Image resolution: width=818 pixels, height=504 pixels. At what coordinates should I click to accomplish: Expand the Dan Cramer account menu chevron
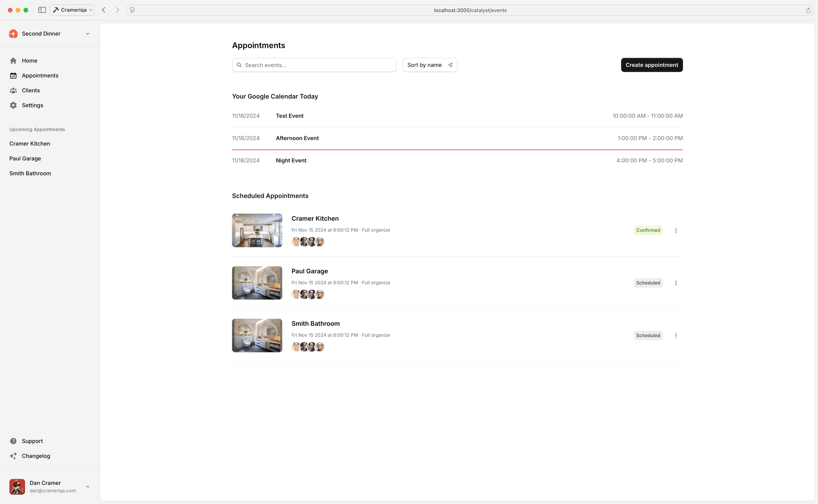[x=88, y=487]
